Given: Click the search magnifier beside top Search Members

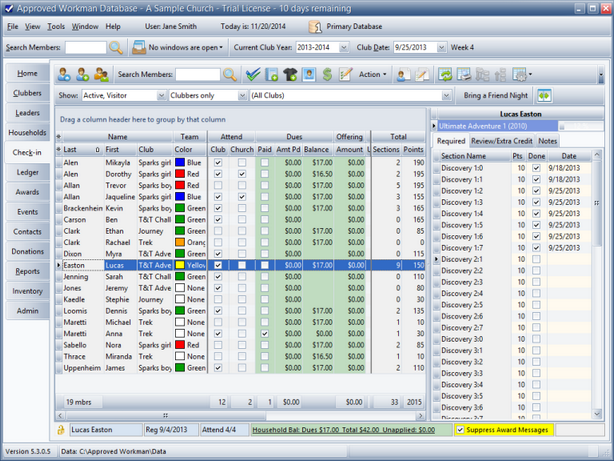Looking at the screenshot, I should coord(116,47).
